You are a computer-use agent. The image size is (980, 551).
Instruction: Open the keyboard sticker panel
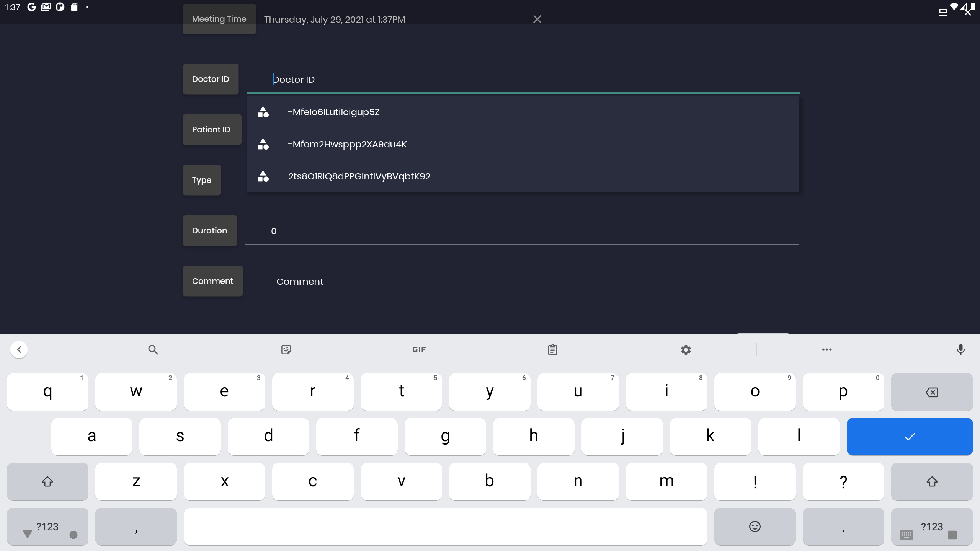(x=286, y=349)
